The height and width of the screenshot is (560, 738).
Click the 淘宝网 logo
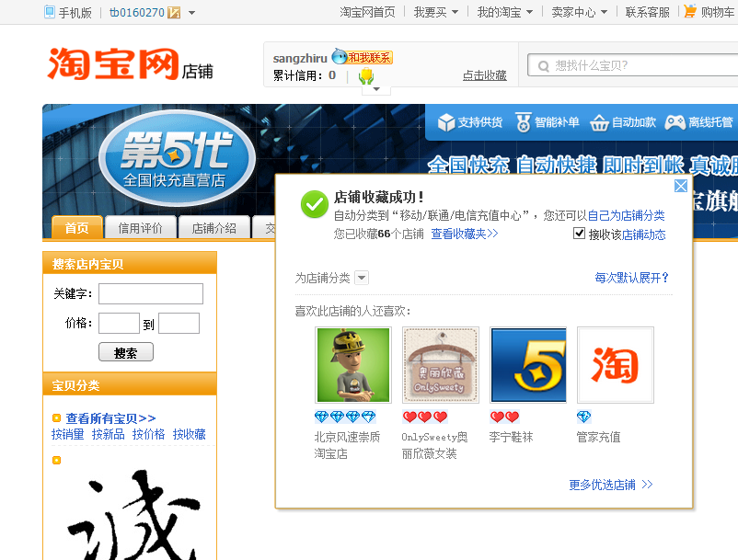pos(113,63)
